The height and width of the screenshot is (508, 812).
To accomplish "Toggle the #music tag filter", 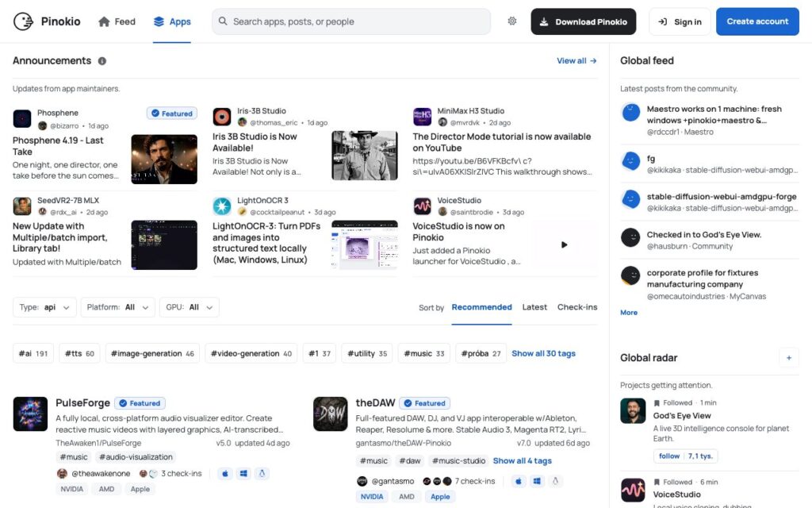I will point(423,353).
